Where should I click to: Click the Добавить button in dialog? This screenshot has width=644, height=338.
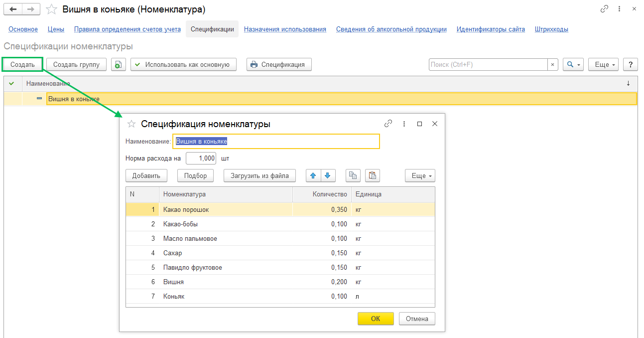pos(146,175)
